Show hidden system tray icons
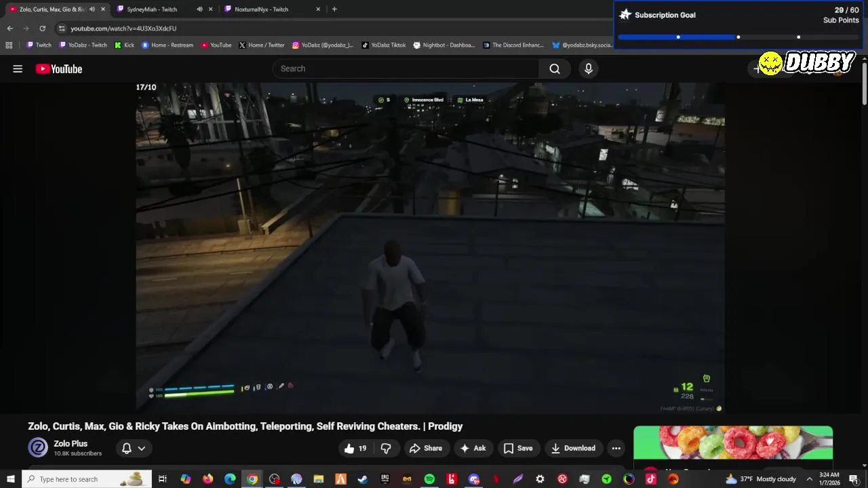This screenshot has height=488, width=868. click(809, 479)
